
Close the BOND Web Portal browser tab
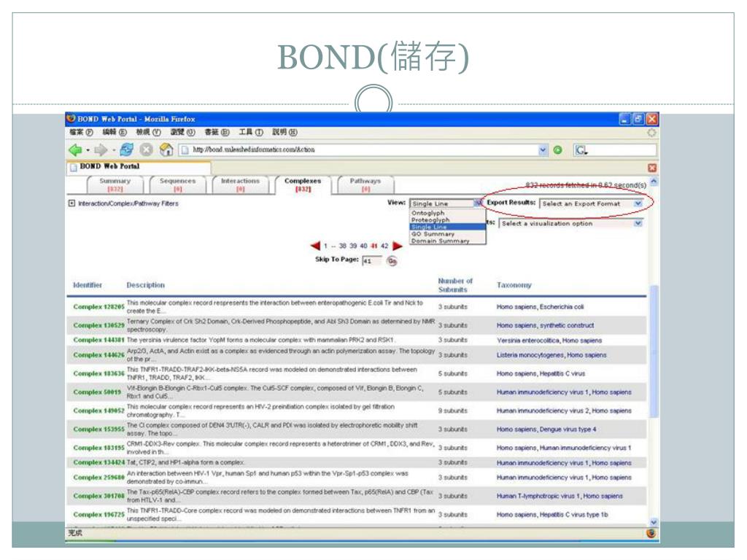point(652,168)
